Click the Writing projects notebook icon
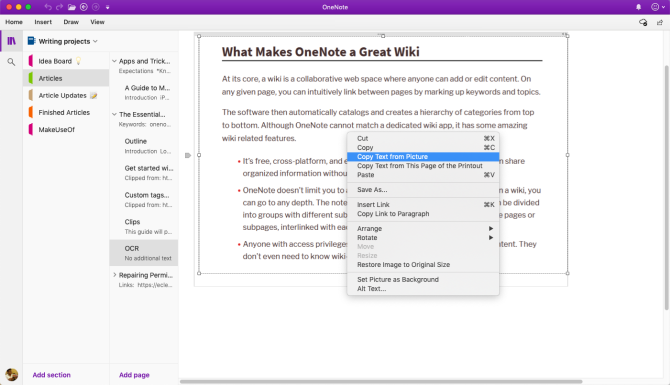The width and height of the screenshot is (670, 385). [x=31, y=41]
